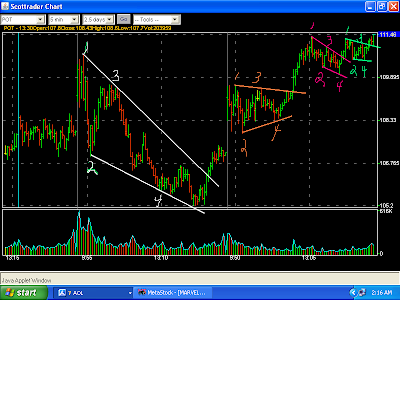Open the Windows start menu
400x400 pixels.
coord(23,293)
